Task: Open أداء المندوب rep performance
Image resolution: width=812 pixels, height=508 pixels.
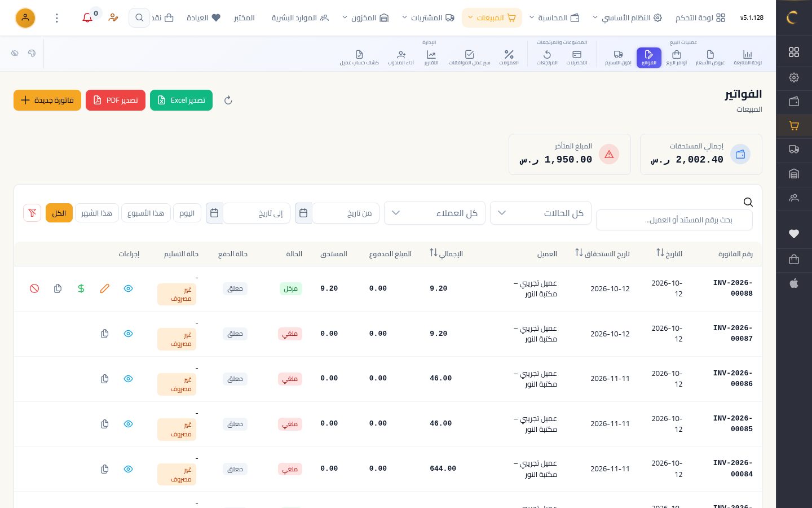Action: pyautogui.click(x=401, y=57)
